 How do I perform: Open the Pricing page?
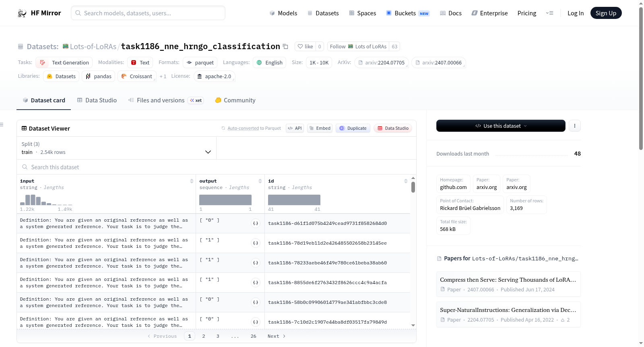(527, 13)
